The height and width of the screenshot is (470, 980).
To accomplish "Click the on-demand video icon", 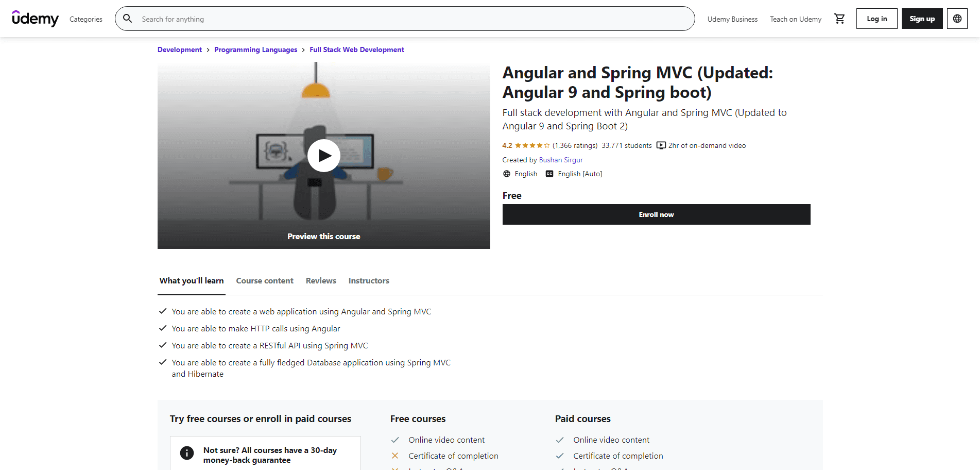I will click(661, 145).
